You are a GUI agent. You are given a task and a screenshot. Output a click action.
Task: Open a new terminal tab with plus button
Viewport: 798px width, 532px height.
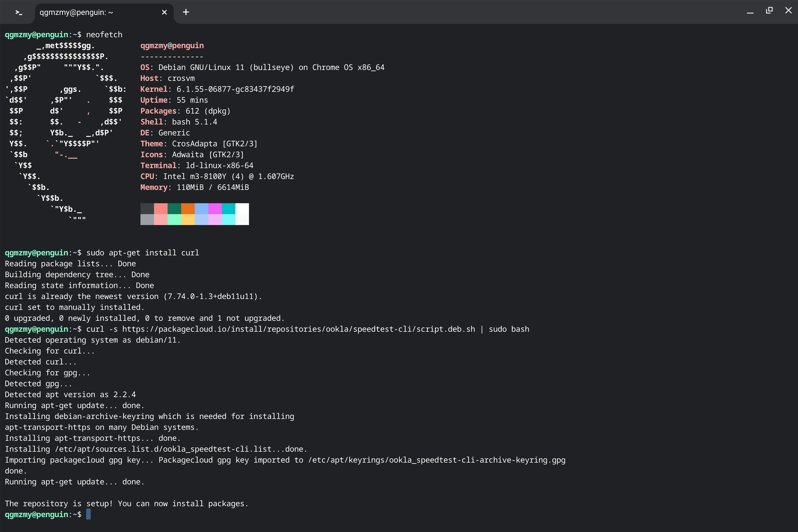click(x=186, y=12)
